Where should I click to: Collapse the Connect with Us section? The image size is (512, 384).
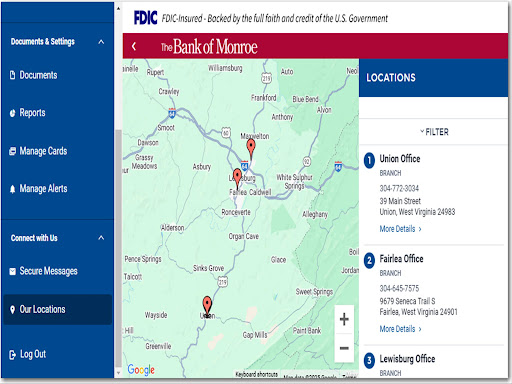pos(101,238)
